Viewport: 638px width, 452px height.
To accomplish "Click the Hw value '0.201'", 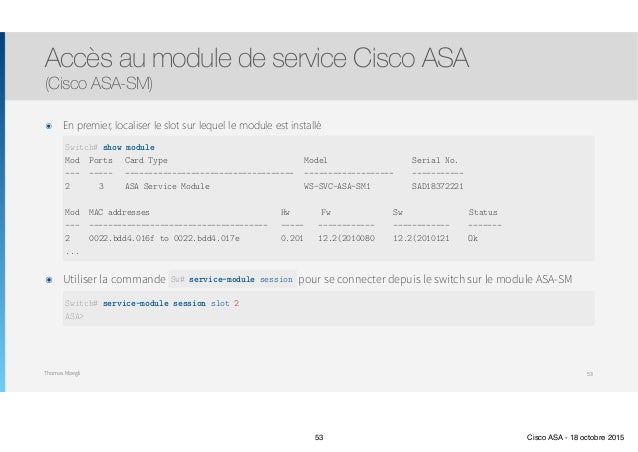I will coord(292,238).
